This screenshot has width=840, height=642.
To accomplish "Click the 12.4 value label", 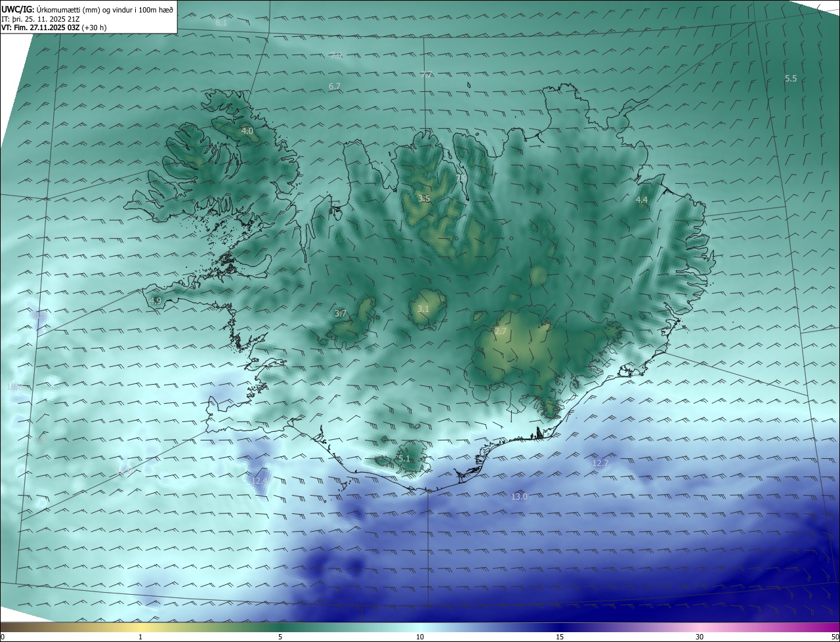I will point(259,481).
